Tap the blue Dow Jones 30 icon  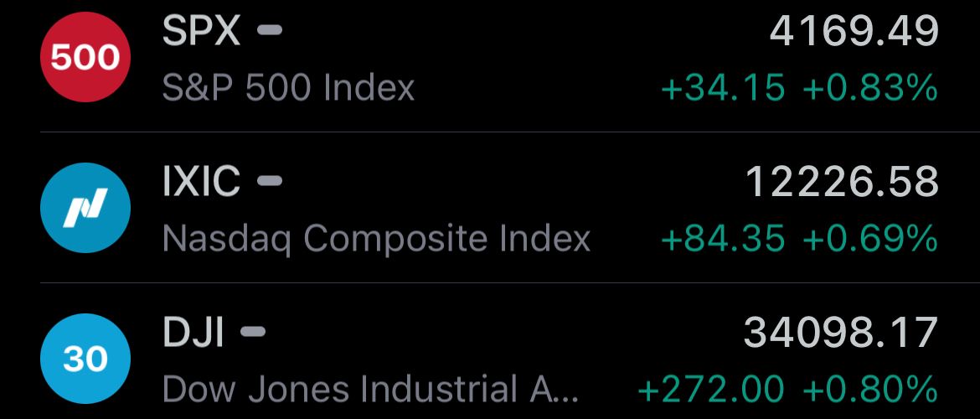85,359
